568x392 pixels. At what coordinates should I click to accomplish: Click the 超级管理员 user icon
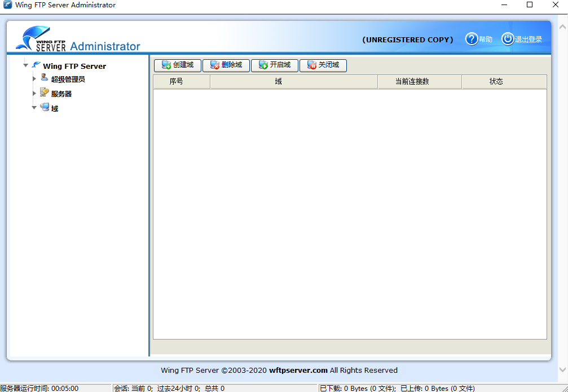(x=44, y=77)
